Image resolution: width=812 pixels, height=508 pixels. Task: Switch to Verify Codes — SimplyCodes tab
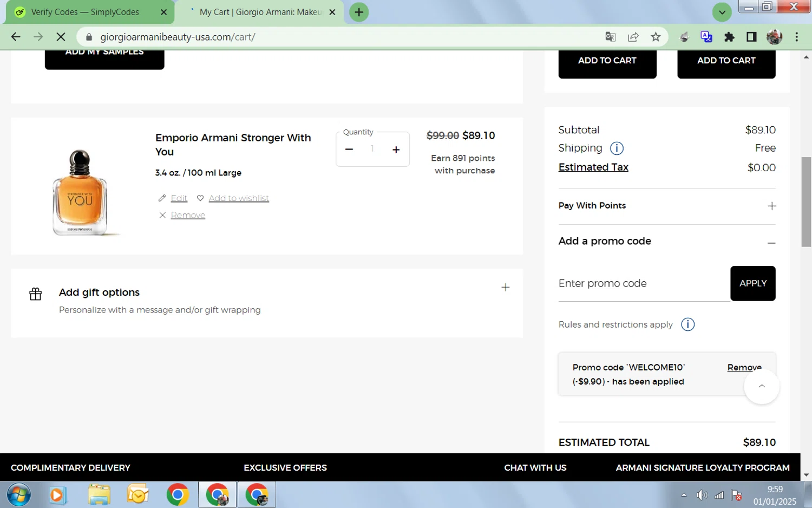pos(90,12)
